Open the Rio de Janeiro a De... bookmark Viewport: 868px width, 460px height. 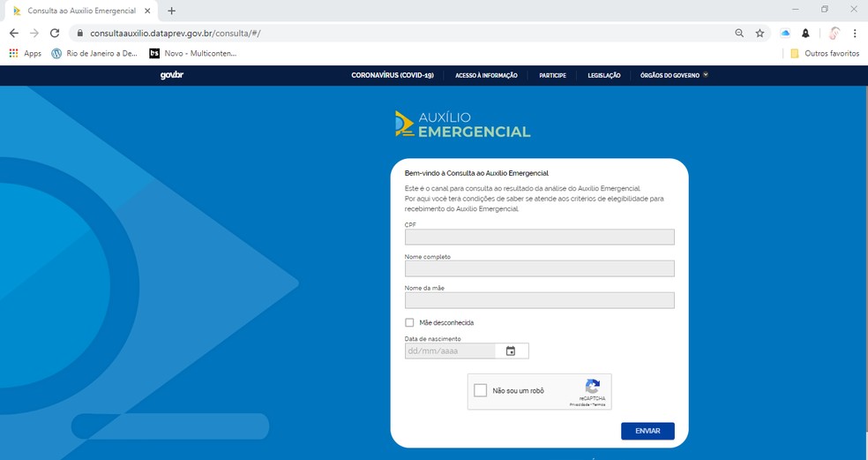(x=94, y=53)
